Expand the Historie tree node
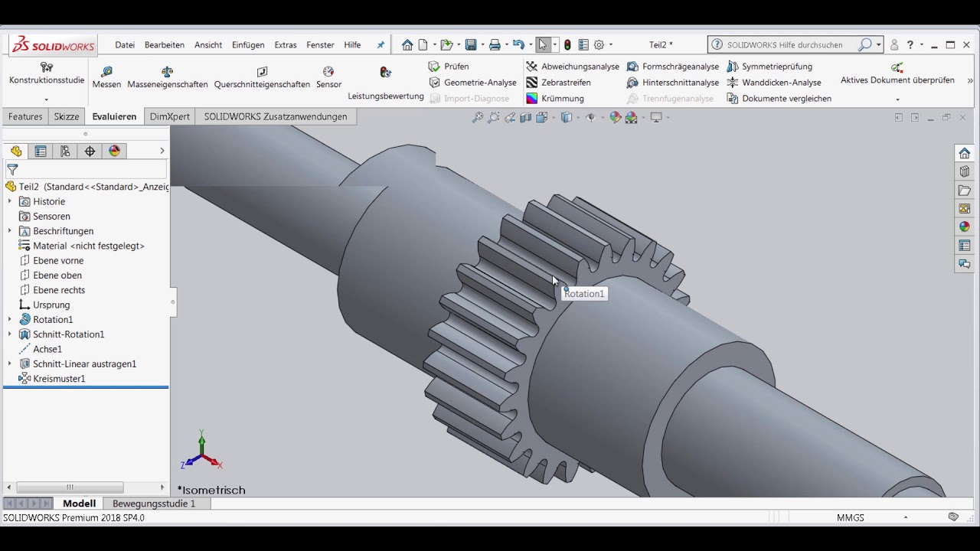 tap(10, 202)
